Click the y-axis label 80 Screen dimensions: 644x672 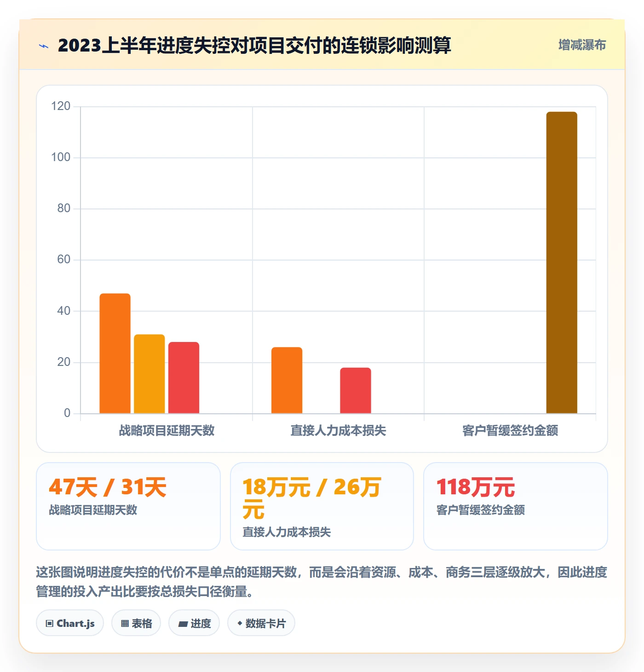pyautogui.click(x=64, y=209)
